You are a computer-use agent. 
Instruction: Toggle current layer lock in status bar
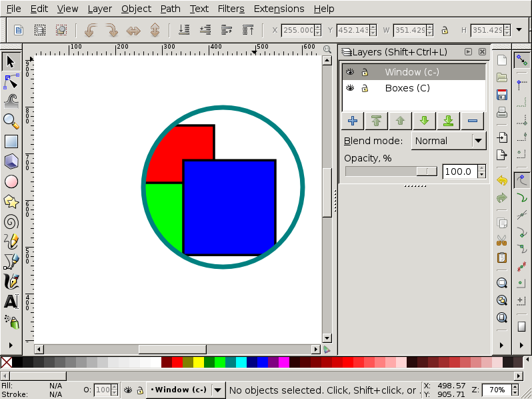point(140,390)
